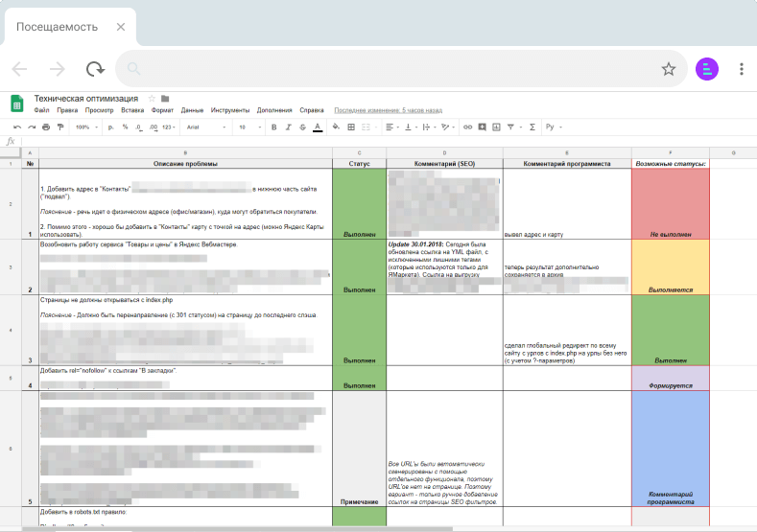757x532 pixels.
Task: Star the Техническая оптимизация document
Action: coord(152,99)
